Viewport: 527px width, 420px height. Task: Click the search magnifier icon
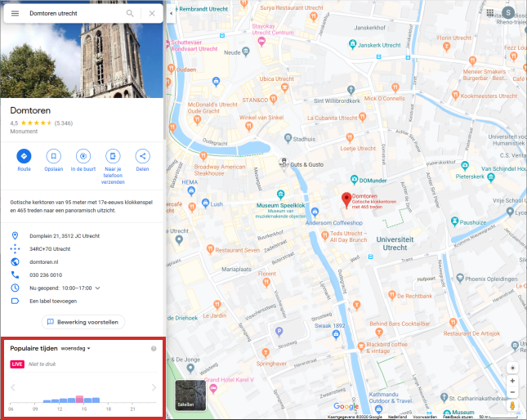click(x=130, y=13)
